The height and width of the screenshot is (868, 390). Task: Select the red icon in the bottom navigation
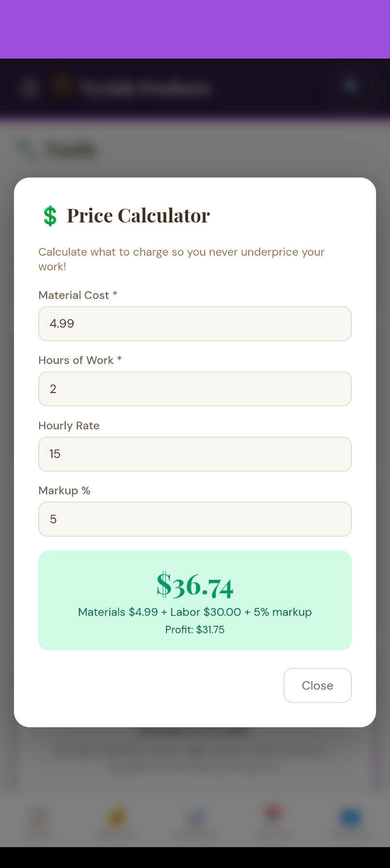273,817
